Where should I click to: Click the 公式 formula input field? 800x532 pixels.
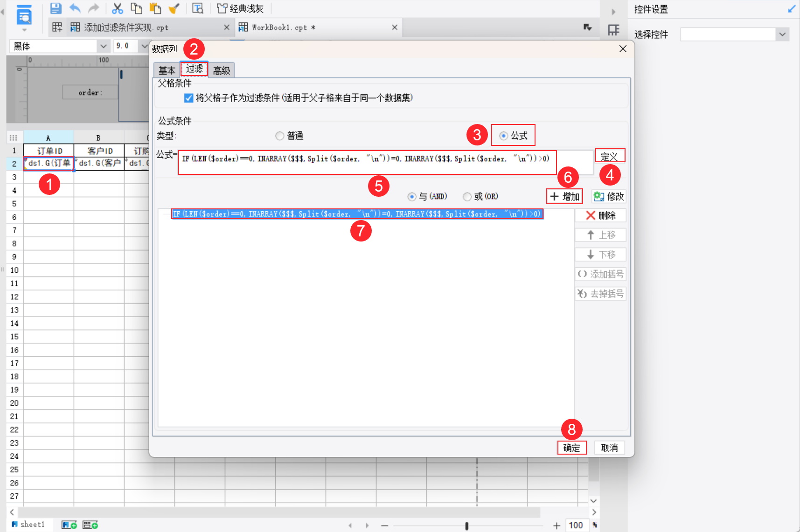click(x=367, y=162)
